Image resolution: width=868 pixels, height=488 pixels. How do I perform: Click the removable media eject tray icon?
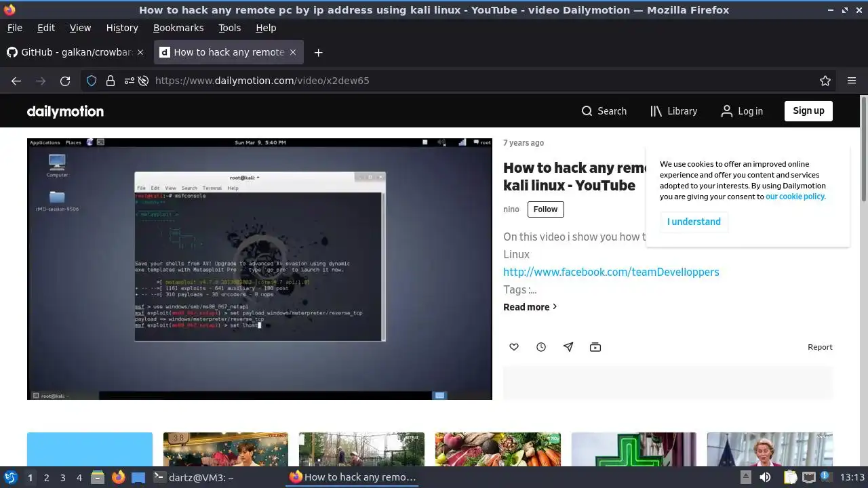pyautogui.click(x=745, y=477)
